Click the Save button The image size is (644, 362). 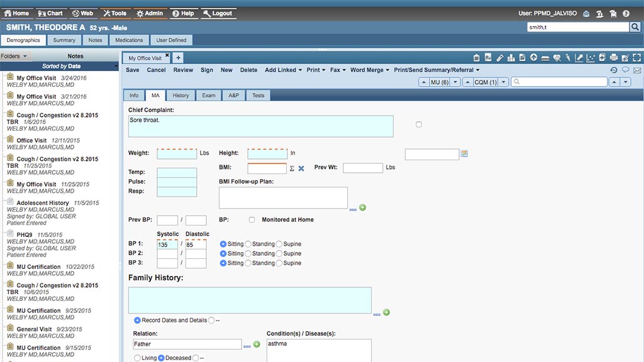(132, 70)
